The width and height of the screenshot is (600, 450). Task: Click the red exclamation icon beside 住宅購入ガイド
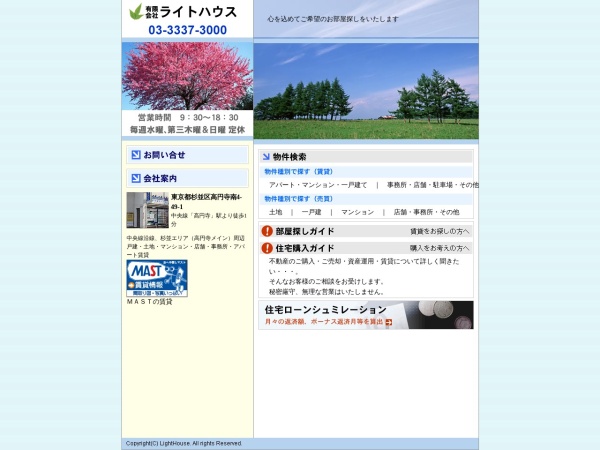[x=267, y=248]
